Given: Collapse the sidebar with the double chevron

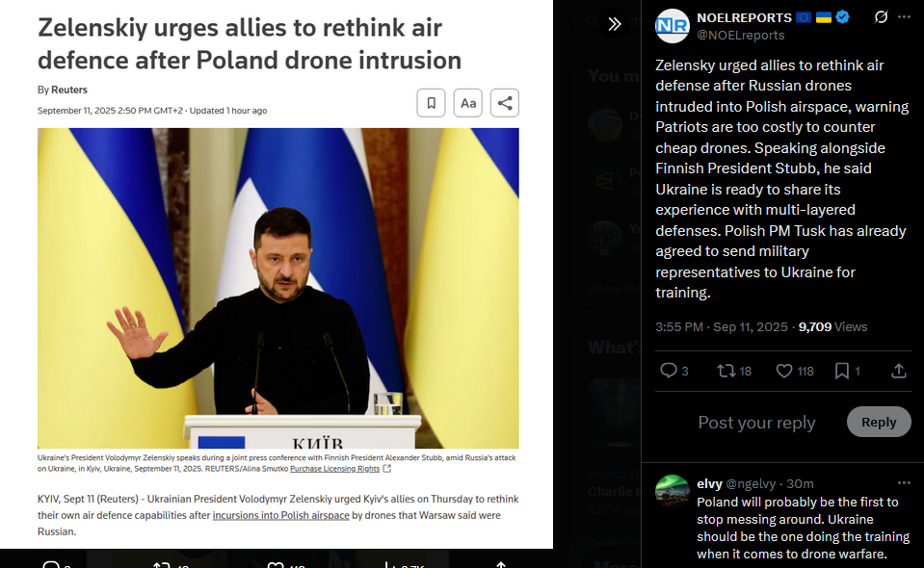Looking at the screenshot, I should pos(614,23).
